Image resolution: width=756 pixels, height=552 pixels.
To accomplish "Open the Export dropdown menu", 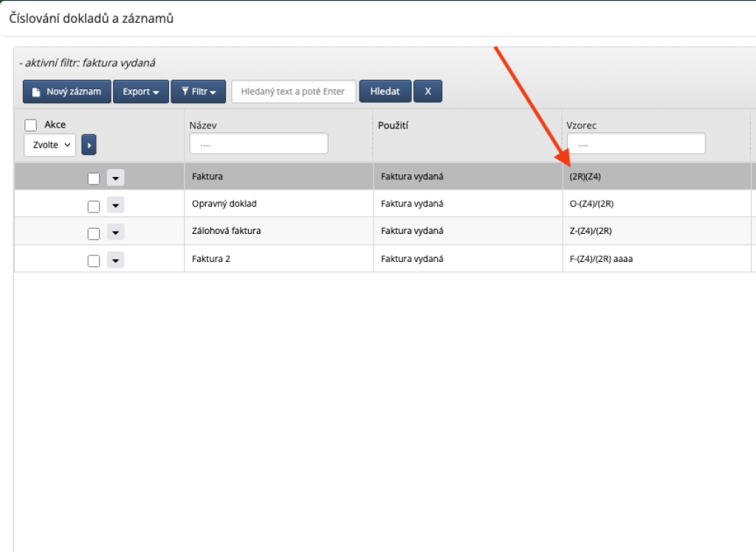I will (x=140, y=92).
